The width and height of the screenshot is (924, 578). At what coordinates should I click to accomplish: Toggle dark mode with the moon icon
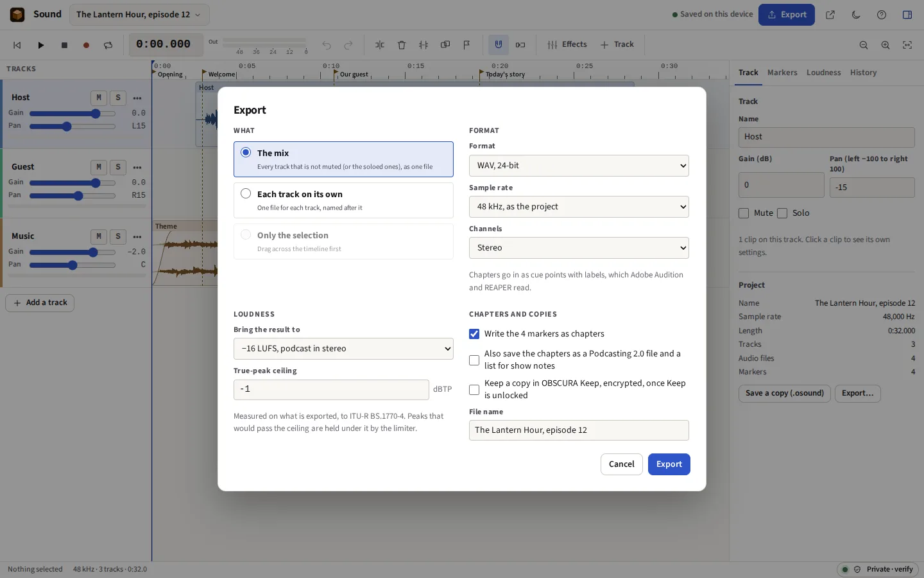[x=856, y=15]
